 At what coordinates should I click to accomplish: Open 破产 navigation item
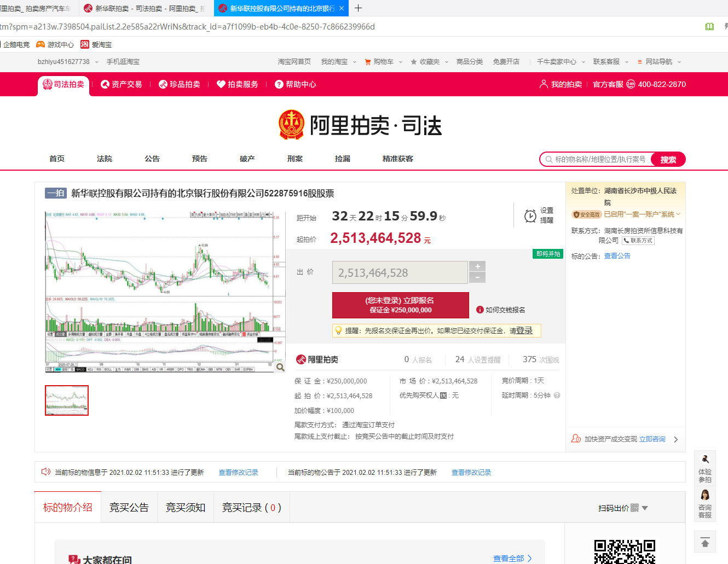tap(247, 159)
